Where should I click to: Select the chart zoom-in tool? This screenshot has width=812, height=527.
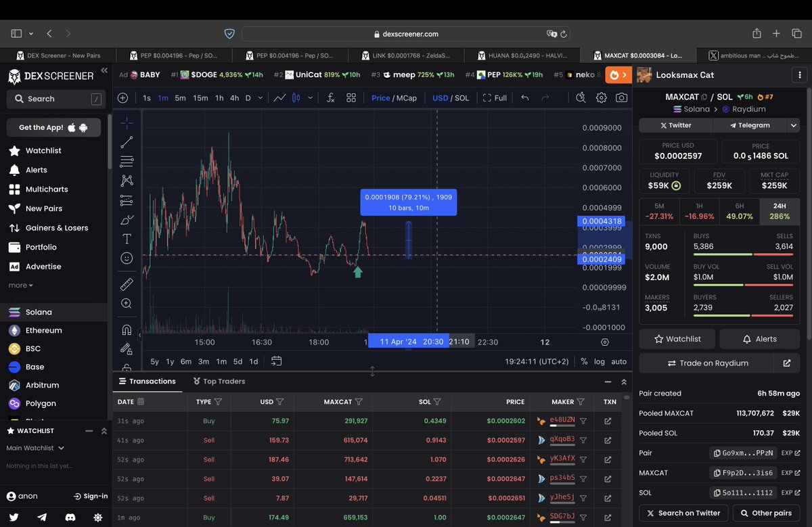pyautogui.click(x=127, y=304)
